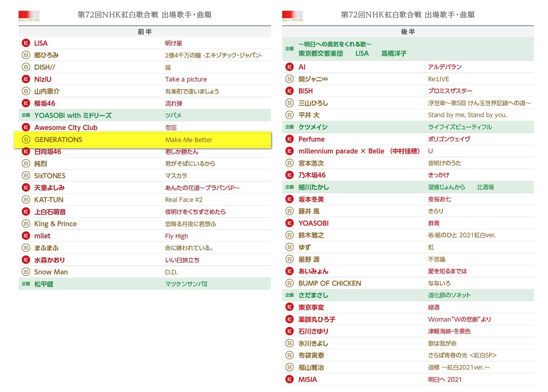This screenshot has width=548, height=392.
Task: Click the white 白 badge beside Snow Man
Action: click(x=26, y=272)
